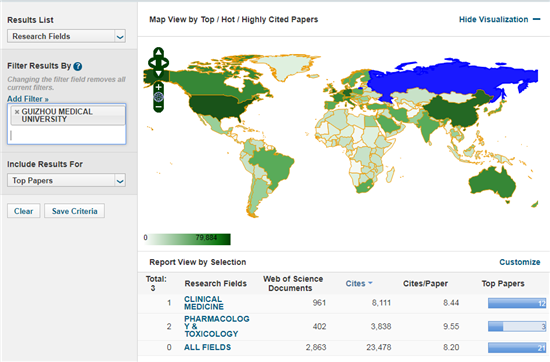Collapse visualization using the minus icon
550x362 pixels.
[536, 19]
